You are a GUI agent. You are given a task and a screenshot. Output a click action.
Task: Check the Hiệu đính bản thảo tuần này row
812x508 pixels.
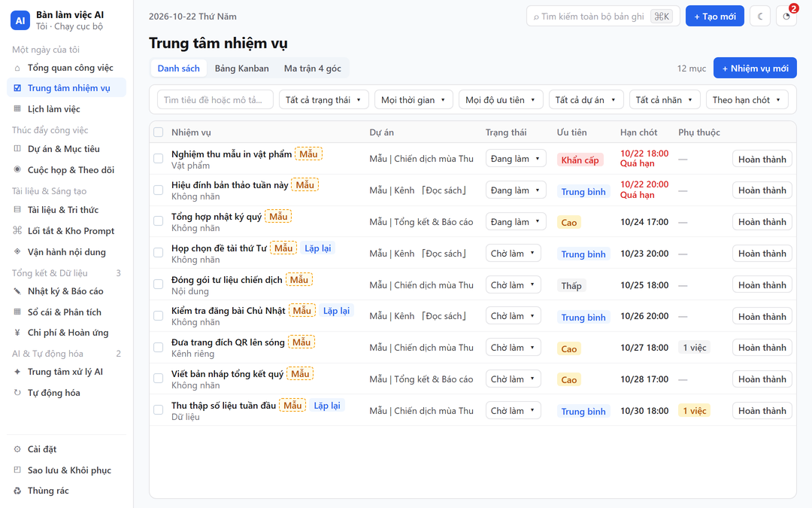click(x=159, y=190)
